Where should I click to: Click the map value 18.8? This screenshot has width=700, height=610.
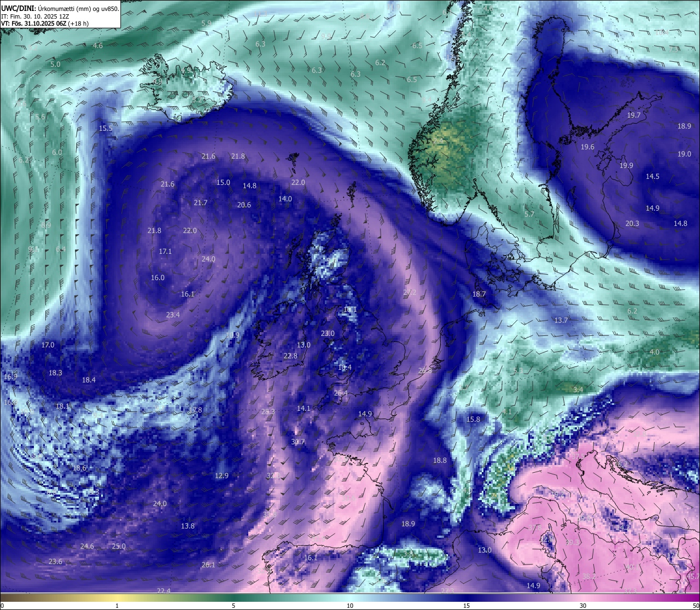click(x=440, y=461)
